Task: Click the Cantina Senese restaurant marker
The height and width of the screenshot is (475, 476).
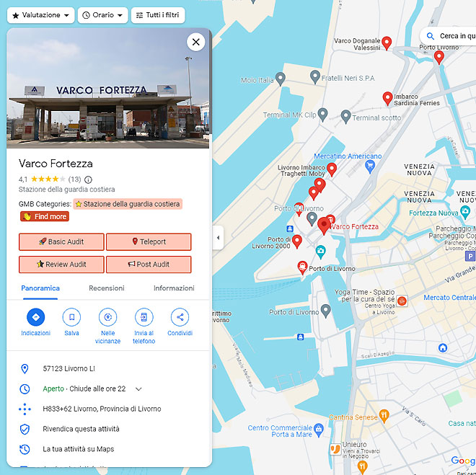Action: (384, 416)
